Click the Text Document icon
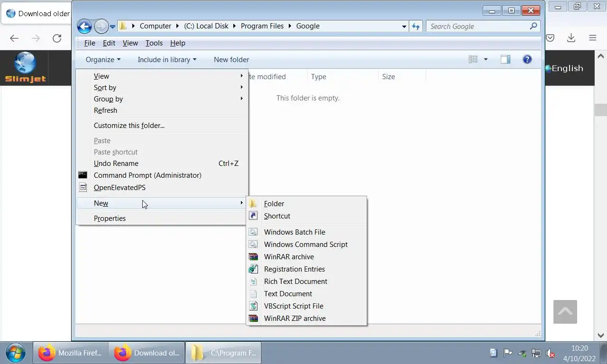 254,294
